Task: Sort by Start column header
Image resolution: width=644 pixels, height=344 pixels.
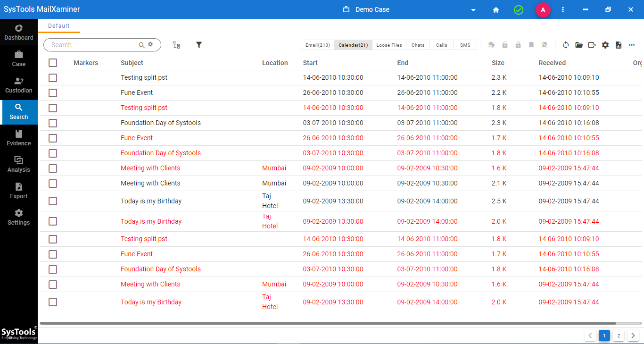Action: tap(310, 63)
